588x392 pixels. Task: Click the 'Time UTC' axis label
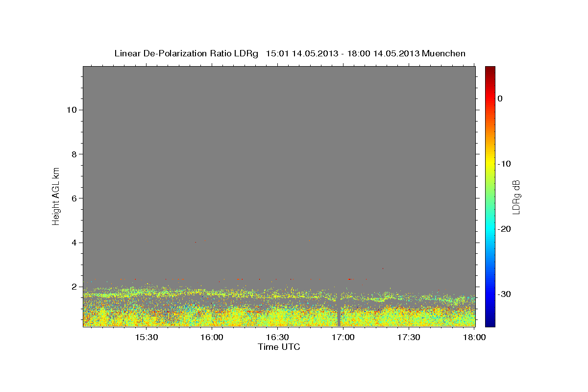(279, 347)
